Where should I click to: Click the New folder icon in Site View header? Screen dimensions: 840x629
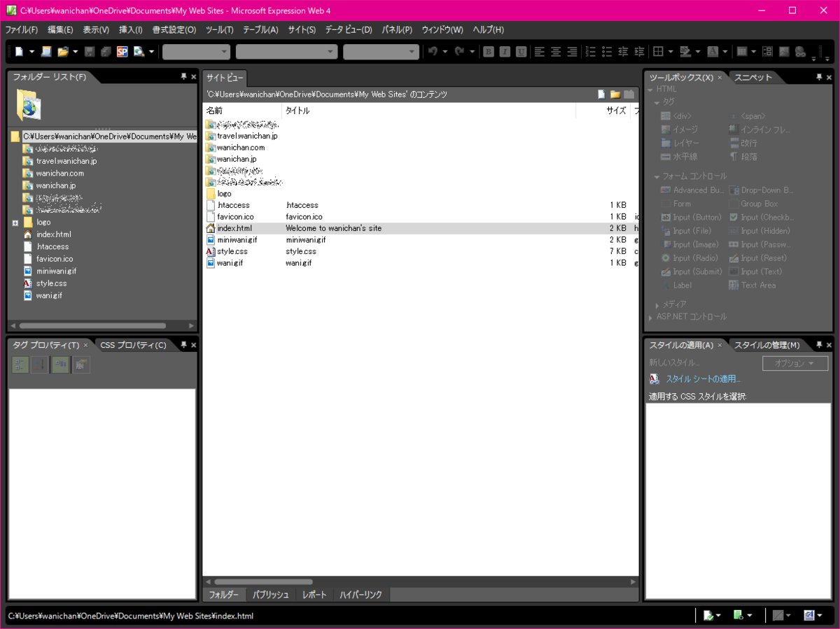click(615, 94)
